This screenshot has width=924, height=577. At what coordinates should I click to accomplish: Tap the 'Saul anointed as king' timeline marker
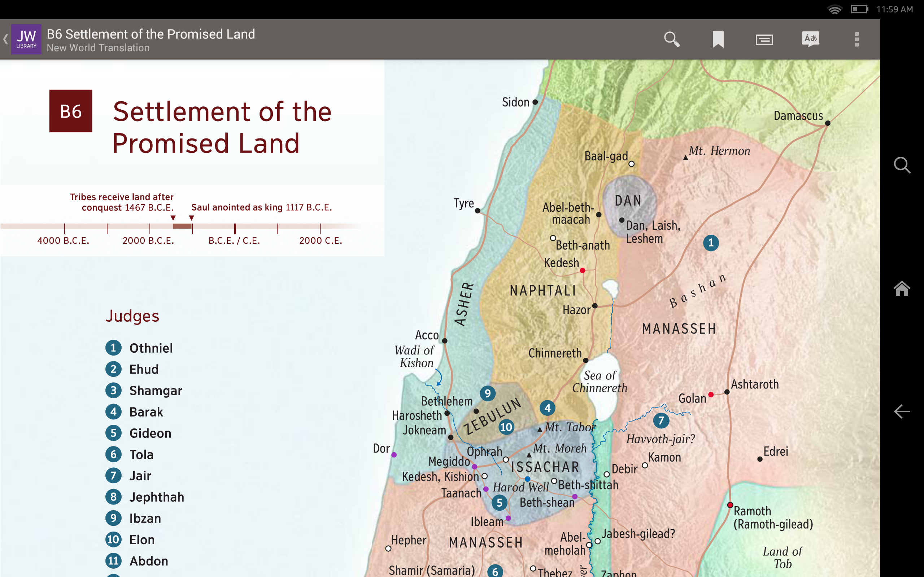point(191,218)
